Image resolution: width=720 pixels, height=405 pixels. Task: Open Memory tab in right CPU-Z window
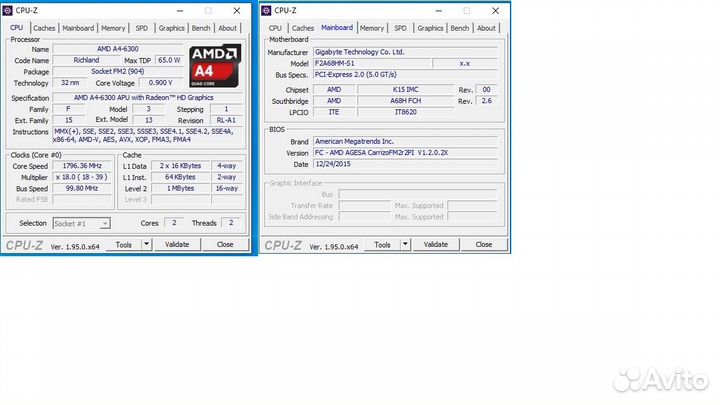click(372, 28)
